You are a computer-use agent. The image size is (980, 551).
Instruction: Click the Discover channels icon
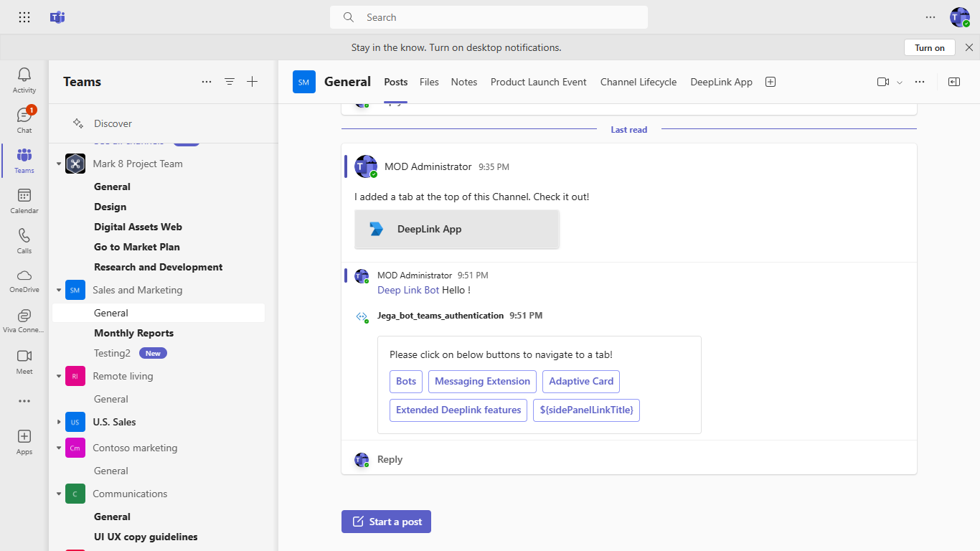78,123
